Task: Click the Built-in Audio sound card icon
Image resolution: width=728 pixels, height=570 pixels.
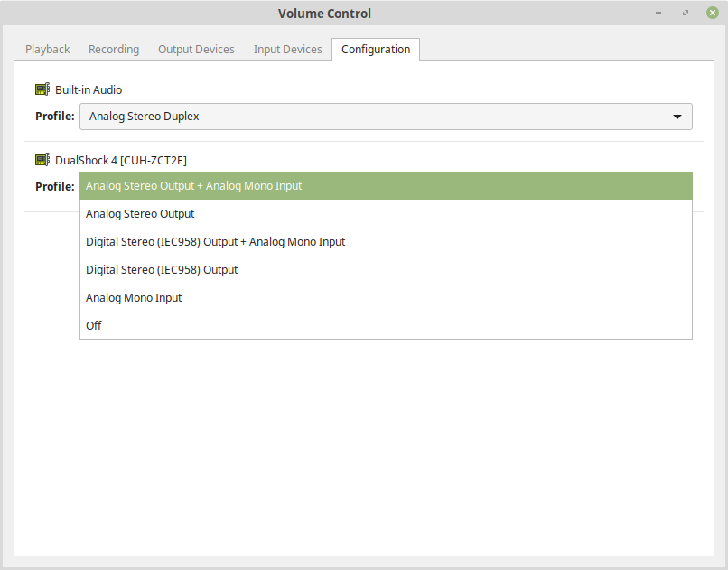Action: [42, 89]
